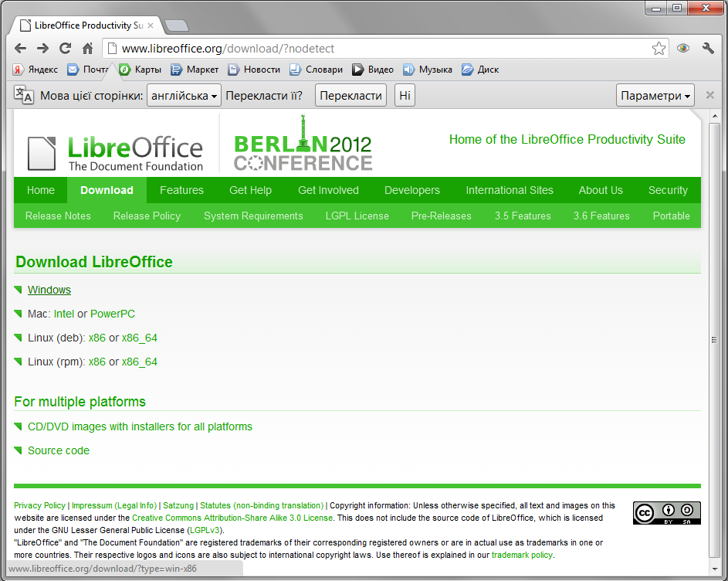Open the Privacy Policy footer link
The height and width of the screenshot is (581, 728).
pos(39,505)
